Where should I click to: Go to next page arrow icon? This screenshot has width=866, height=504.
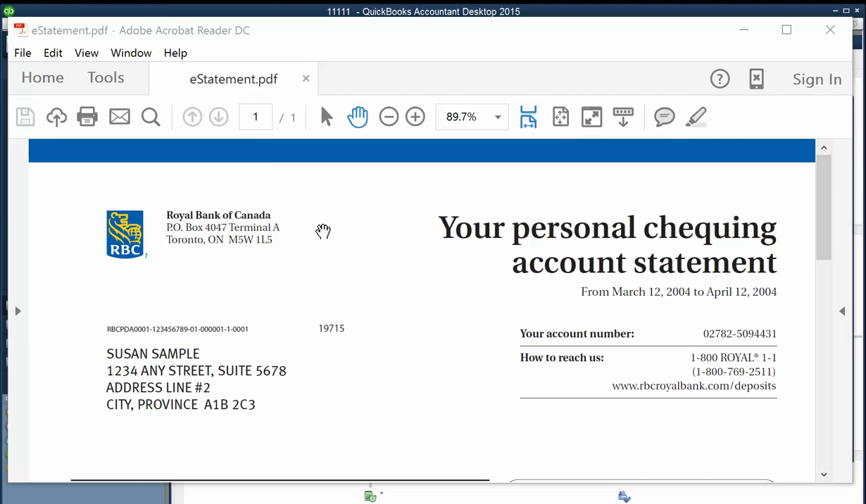coord(219,117)
